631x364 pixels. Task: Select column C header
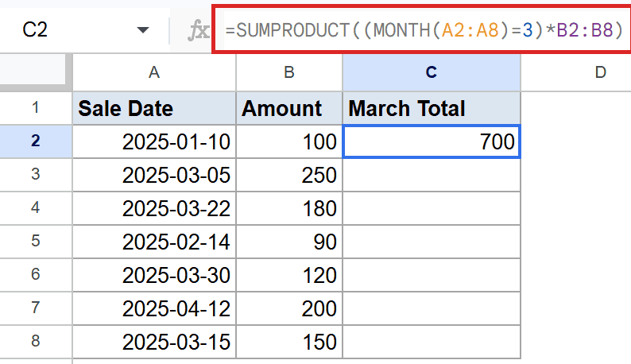[432, 72]
